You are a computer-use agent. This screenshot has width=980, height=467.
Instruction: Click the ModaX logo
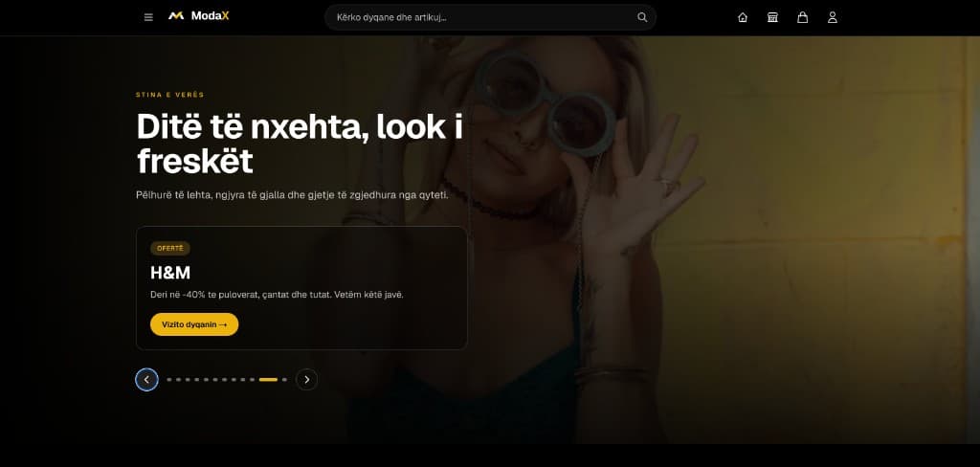coord(199,16)
